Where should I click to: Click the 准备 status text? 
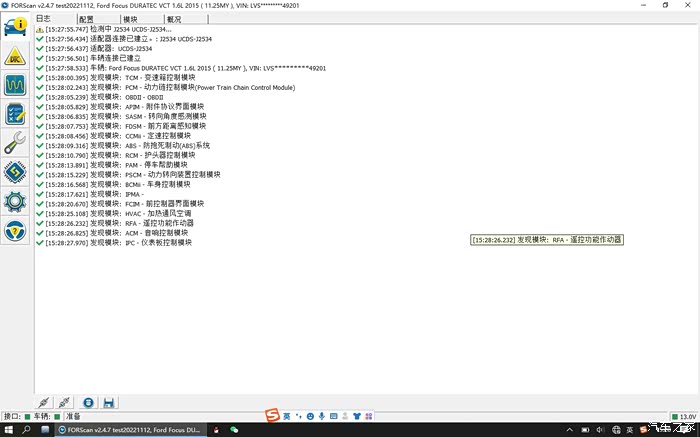[x=73, y=416]
